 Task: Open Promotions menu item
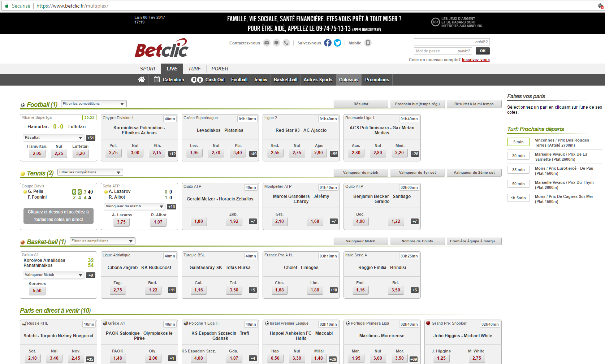377,80
